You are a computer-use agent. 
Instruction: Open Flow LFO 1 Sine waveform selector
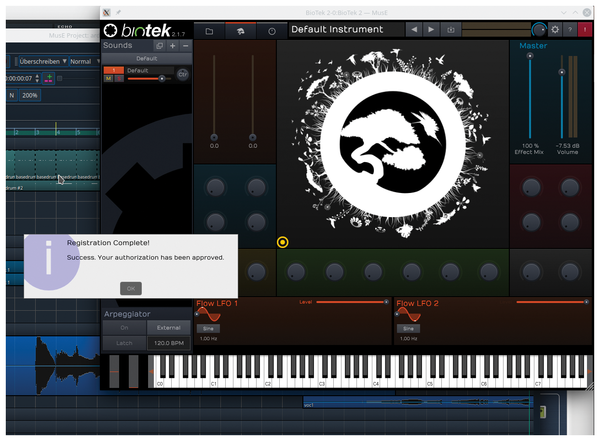pyautogui.click(x=208, y=328)
